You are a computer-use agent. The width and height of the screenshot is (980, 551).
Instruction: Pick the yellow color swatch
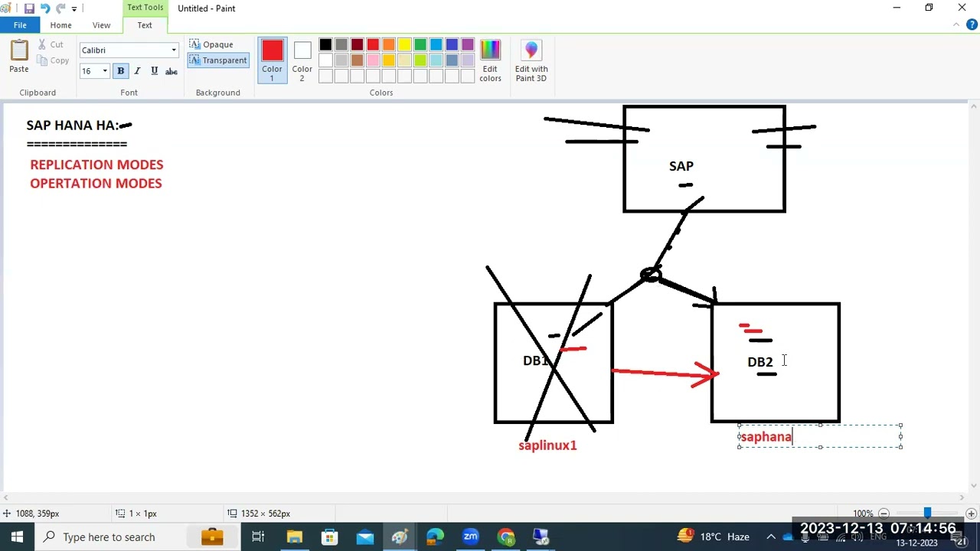pos(404,45)
